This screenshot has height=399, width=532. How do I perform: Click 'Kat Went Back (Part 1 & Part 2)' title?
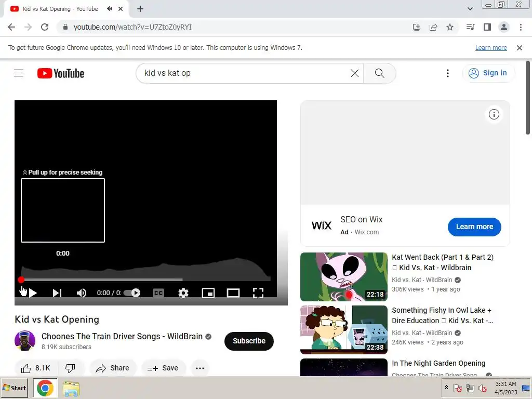pyautogui.click(x=443, y=262)
